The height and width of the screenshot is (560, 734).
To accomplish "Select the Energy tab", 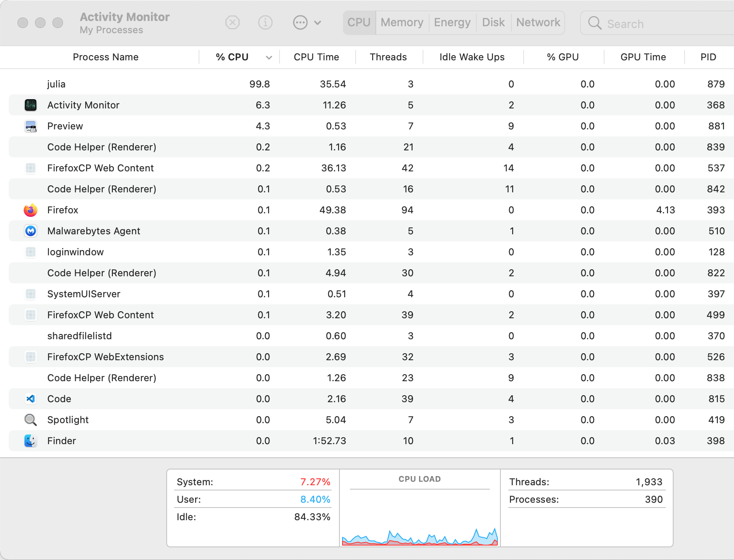I will [x=452, y=22].
